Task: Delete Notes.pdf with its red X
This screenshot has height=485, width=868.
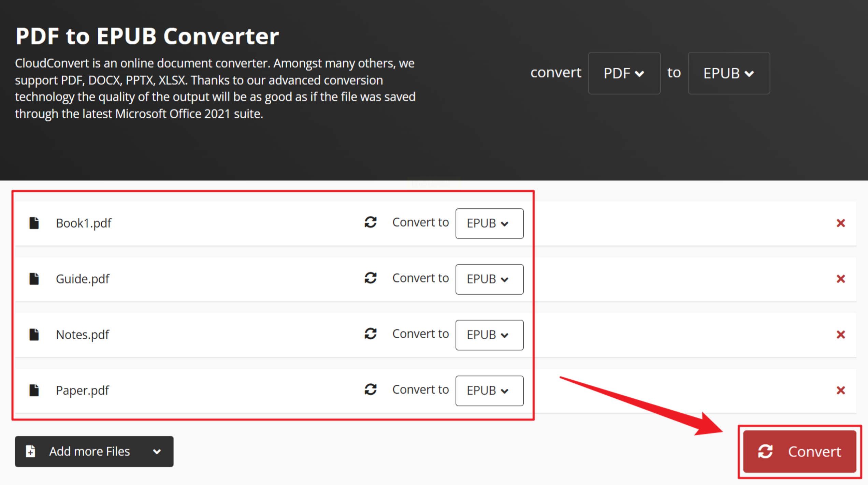Action: click(x=841, y=335)
